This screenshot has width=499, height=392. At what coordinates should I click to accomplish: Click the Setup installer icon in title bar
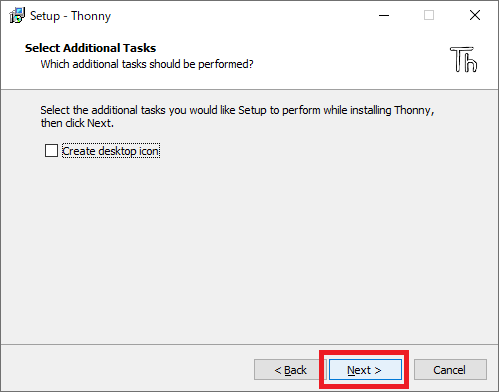17,15
